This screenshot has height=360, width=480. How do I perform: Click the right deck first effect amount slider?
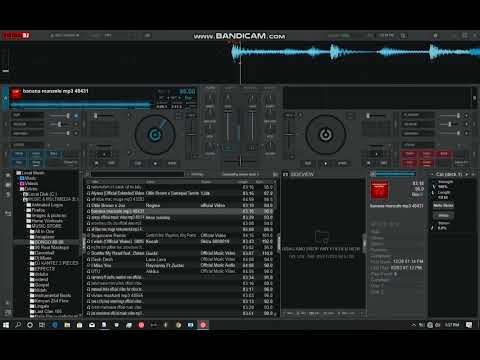pyautogui.click(x=450, y=115)
